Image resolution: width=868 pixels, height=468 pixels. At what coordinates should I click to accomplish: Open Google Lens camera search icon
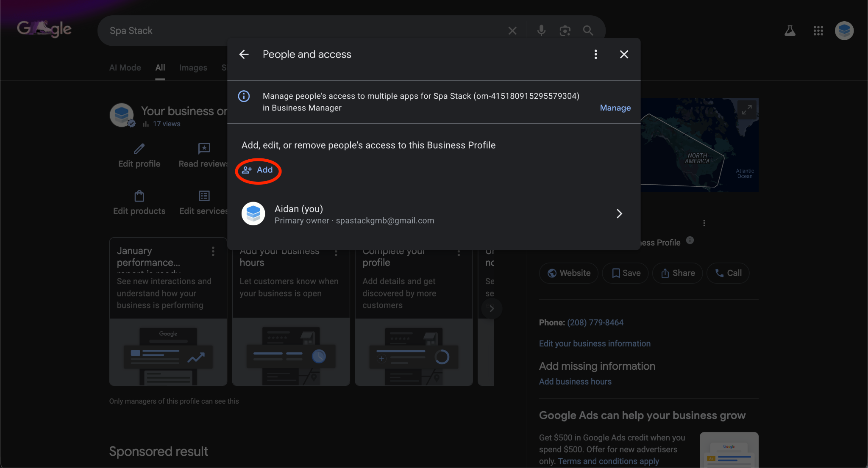pyautogui.click(x=565, y=30)
